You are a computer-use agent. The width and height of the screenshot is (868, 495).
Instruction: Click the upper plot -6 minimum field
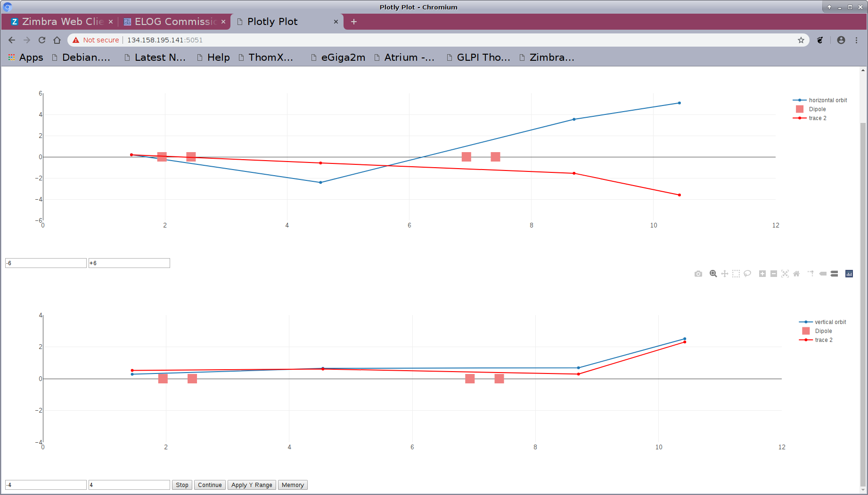(x=46, y=263)
